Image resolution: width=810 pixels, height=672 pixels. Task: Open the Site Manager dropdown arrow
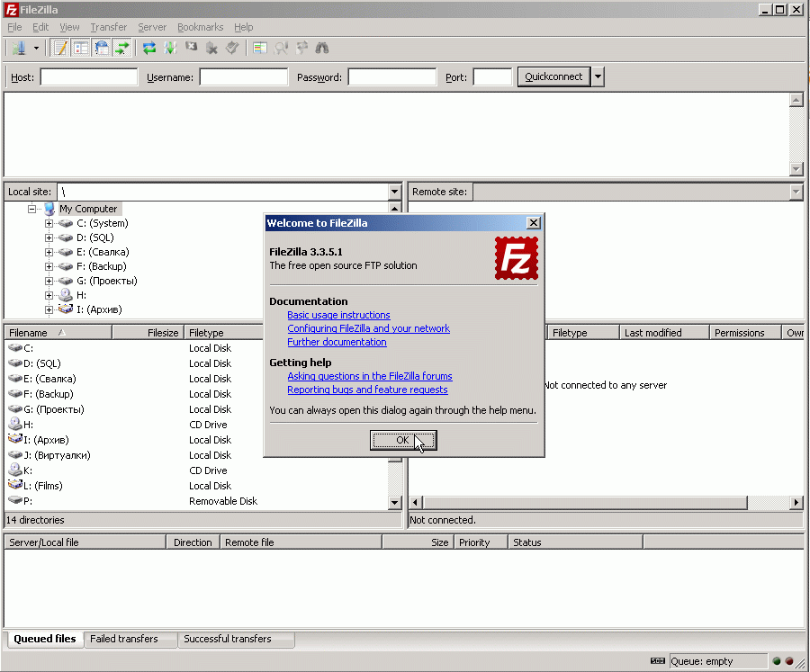click(36, 48)
